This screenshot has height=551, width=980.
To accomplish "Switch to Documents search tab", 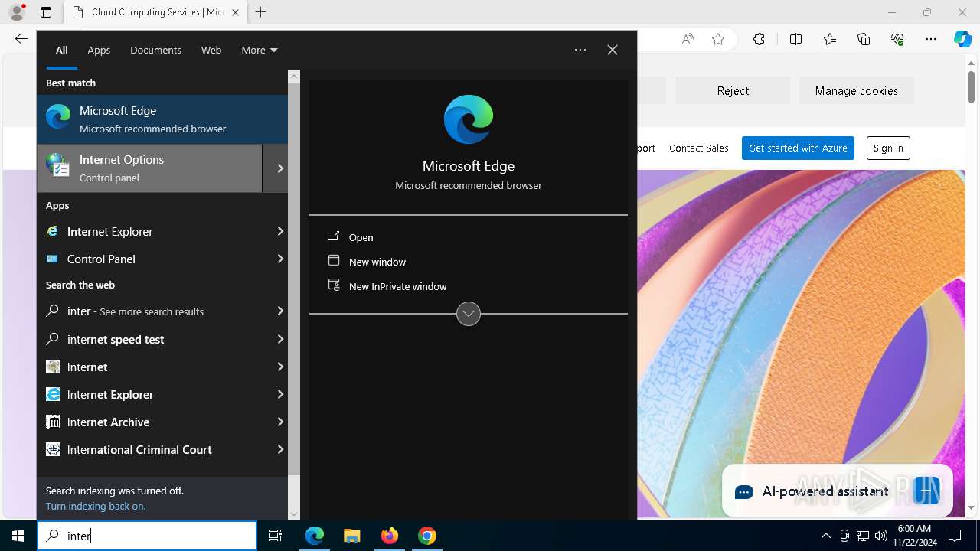I will pos(155,50).
